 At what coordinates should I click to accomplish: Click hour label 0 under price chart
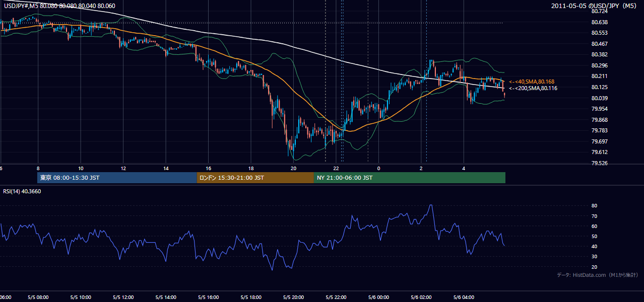click(x=378, y=168)
